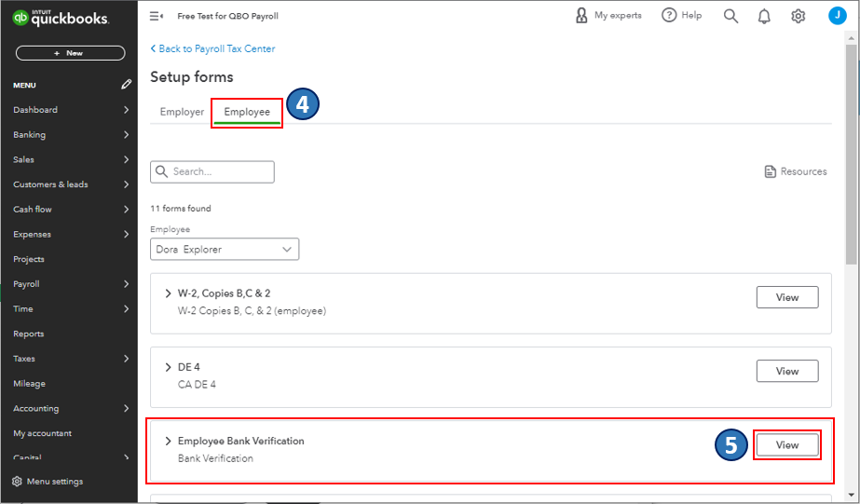Image resolution: width=860 pixels, height=504 pixels.
Task: Open the Employee dropdown Dora Explorer
Action: (x=225, y=250)
